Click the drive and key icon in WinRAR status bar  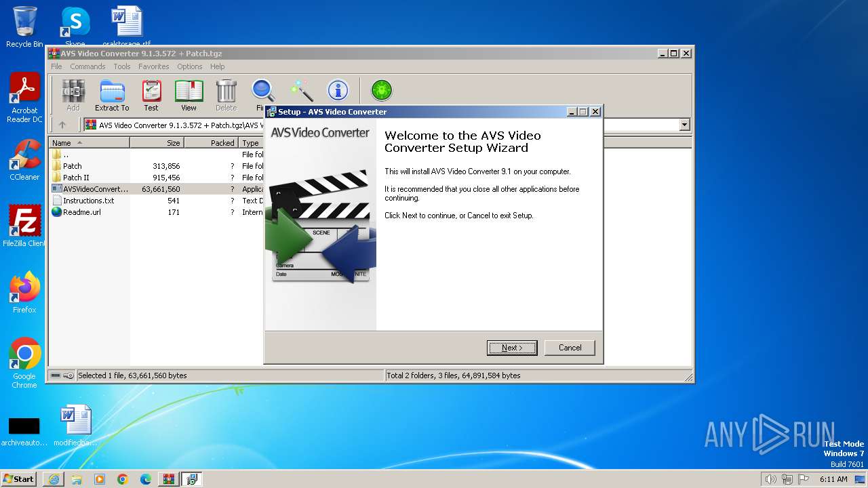[x=62, y=375]
